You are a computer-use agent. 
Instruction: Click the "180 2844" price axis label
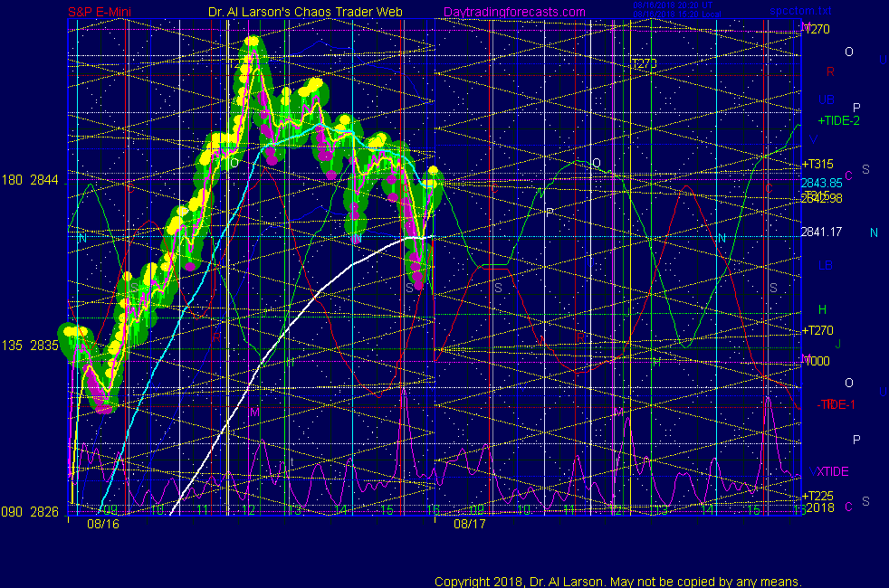(30, 180)
